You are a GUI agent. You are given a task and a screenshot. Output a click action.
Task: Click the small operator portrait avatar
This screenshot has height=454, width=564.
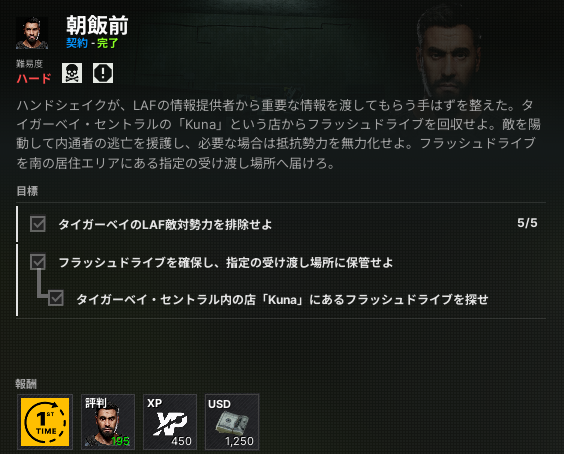coord(32,33)
